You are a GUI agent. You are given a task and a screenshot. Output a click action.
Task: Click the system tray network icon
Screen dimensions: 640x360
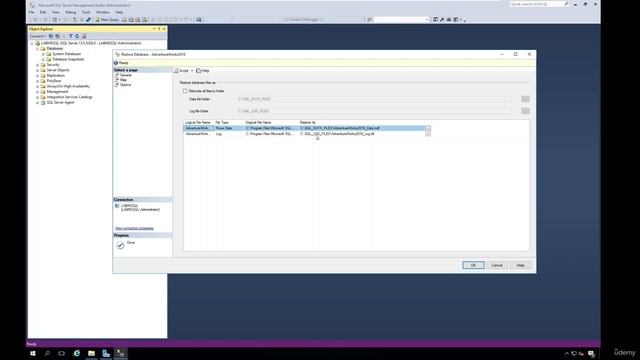(x=574, y=353)
